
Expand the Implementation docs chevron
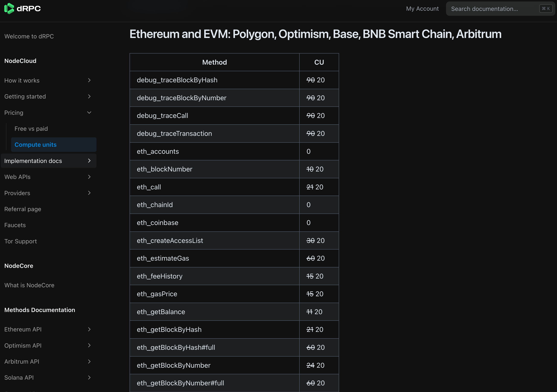(89, 161)
